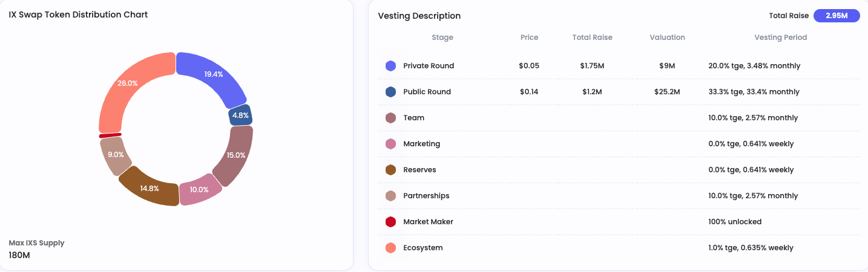Screen dimensions: 868x272
Task: Click the Public Round hexagon icon
Action: [x=390, y=92]
